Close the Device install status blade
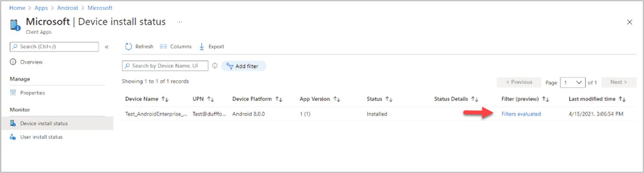 630,22
